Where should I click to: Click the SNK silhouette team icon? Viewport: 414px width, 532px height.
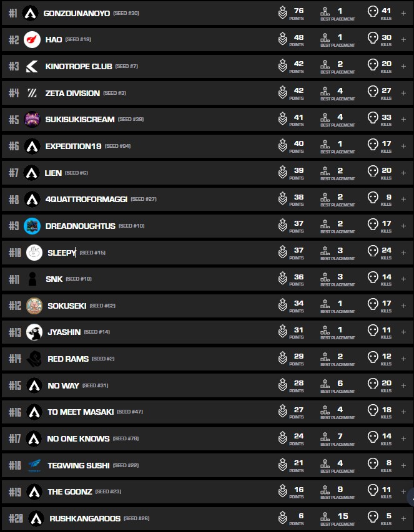pyautogui.click(x=32, y=279)
